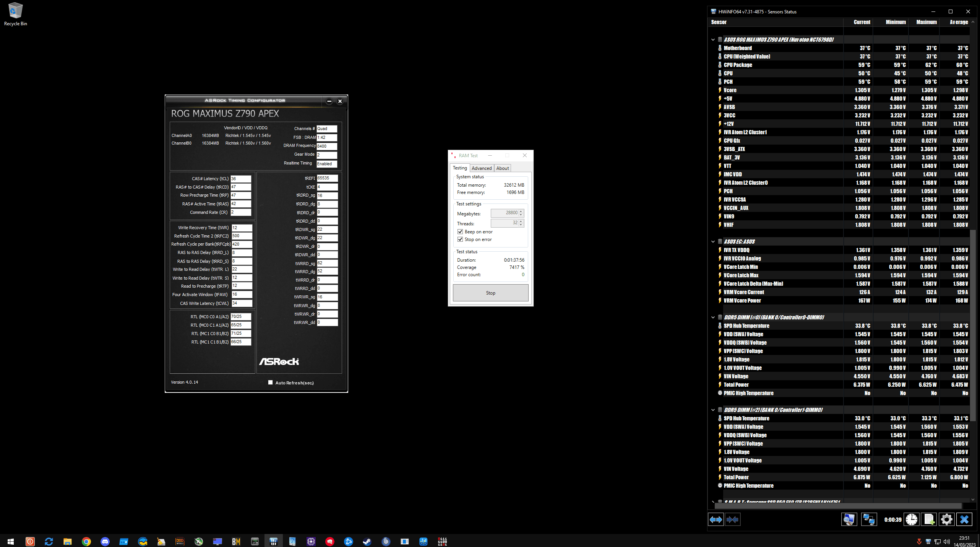Reset the HWiNFO clock timer icon

pyautogui.click(x=912, y=519)
